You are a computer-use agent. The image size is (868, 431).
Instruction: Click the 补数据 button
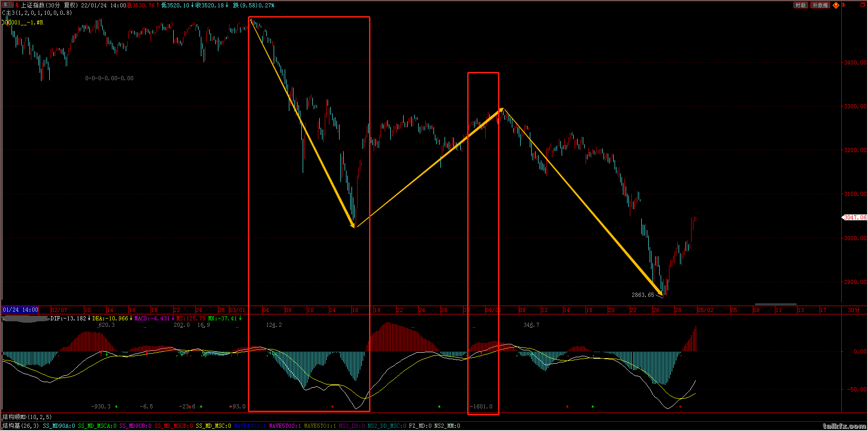coord(820,5)
